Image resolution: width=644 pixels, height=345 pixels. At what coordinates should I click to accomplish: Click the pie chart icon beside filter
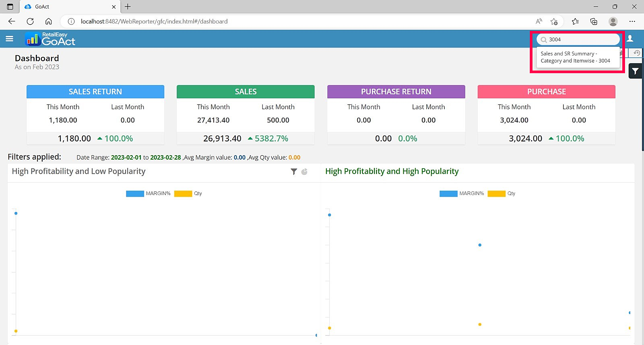pyautogui.click(x=304, y=172)
